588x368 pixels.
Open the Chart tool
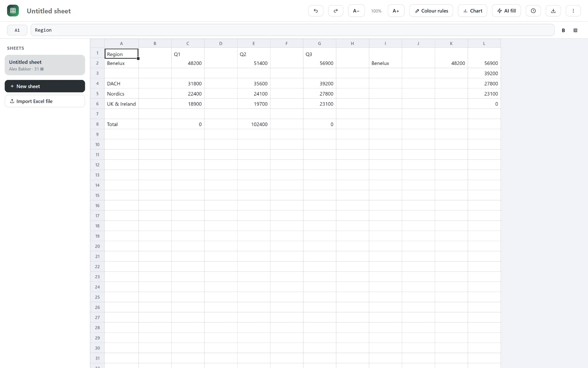[x=472, y=11]
